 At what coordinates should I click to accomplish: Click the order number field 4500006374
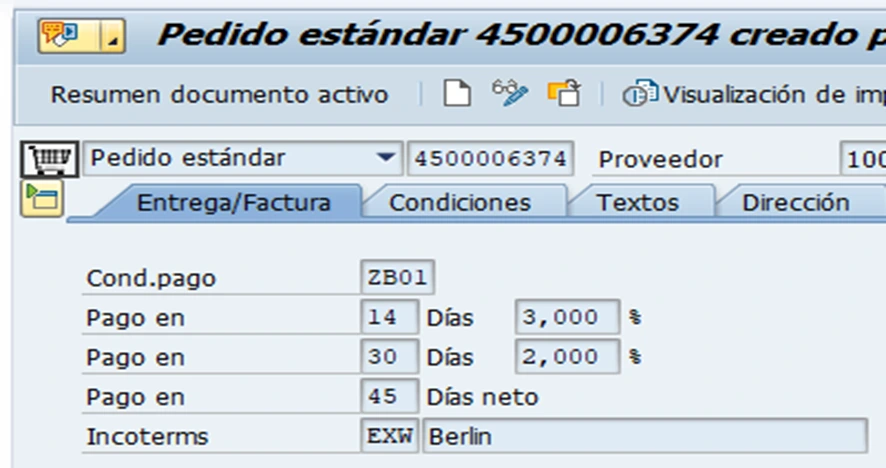click(490, 159)
